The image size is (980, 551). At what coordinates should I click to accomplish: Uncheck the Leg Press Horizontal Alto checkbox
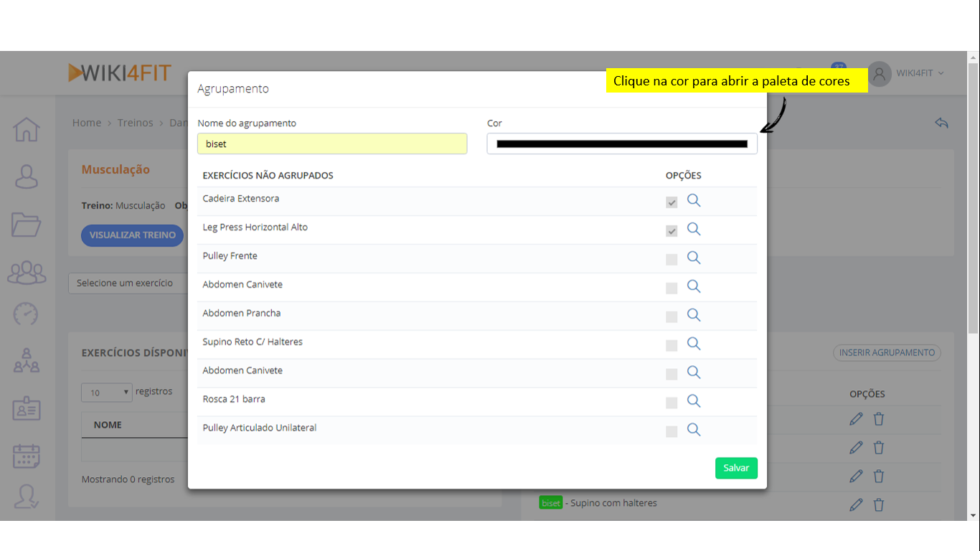tap(672, 231)
